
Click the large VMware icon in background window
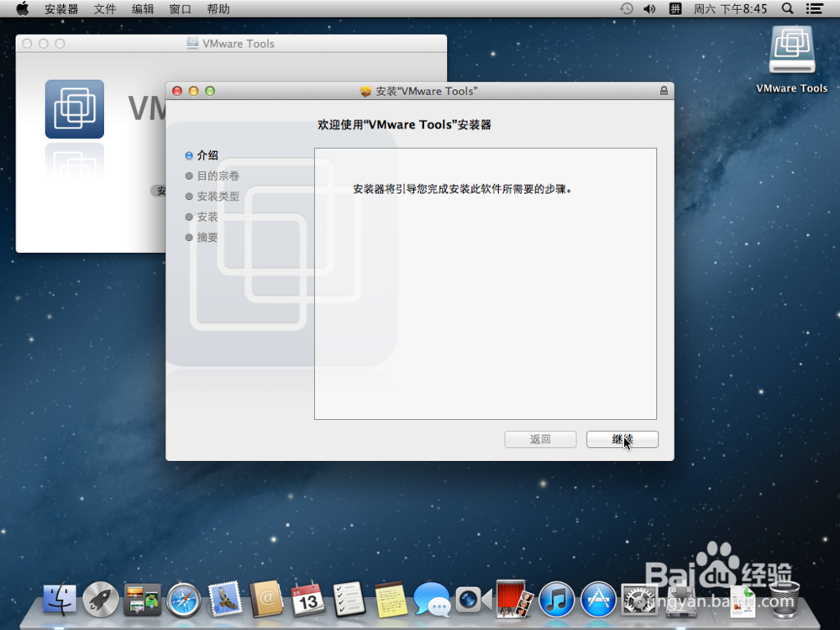click(x=75, y=109)
